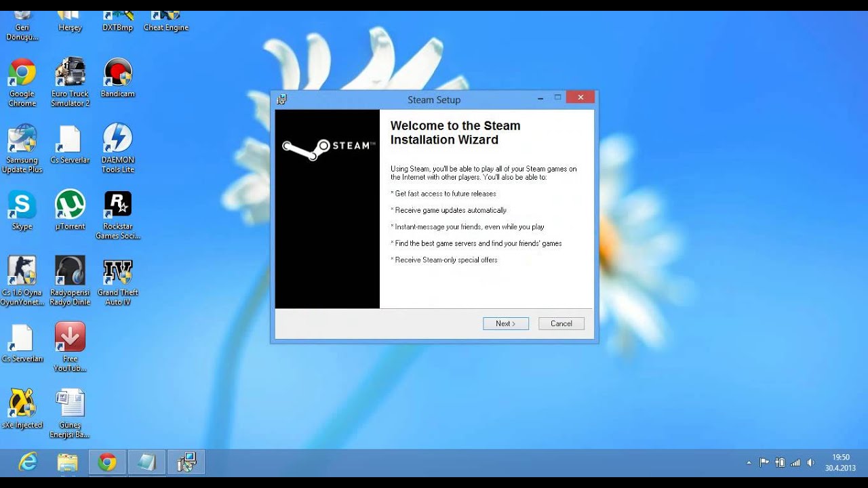
Task: Open the power battery tray icon
Action: pos(780,463)
